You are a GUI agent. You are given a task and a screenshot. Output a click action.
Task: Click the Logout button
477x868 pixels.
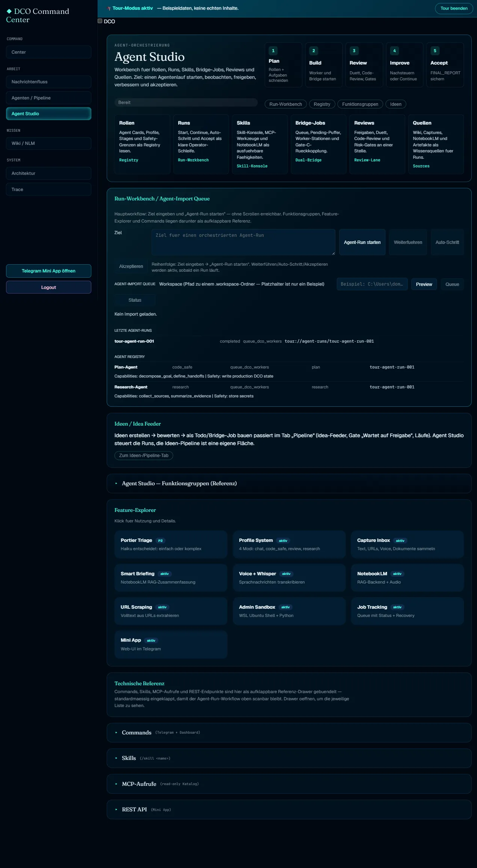pos(48,287)
